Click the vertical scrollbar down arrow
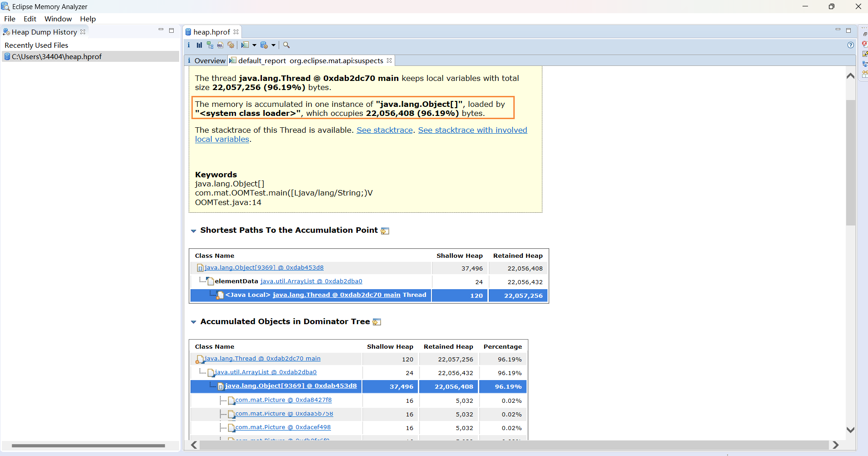The height and width of the screenshot is (456, 868). click(x=850, y=430)
